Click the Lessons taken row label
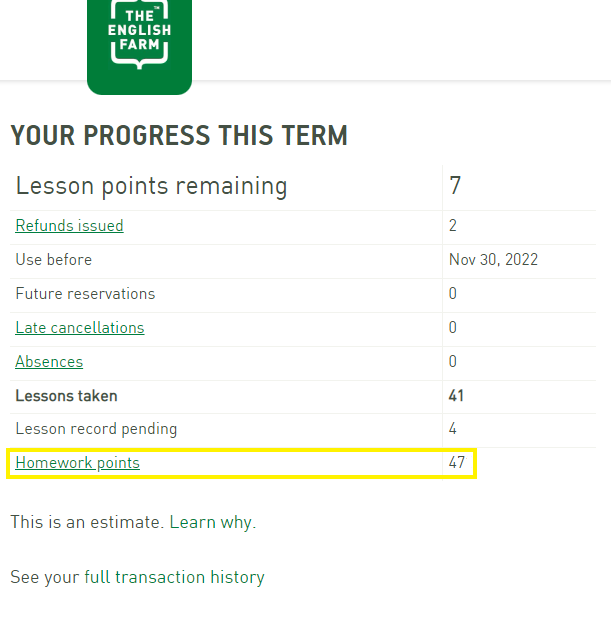The width and height of the screenshot is (611, 618). coord(66,396)
